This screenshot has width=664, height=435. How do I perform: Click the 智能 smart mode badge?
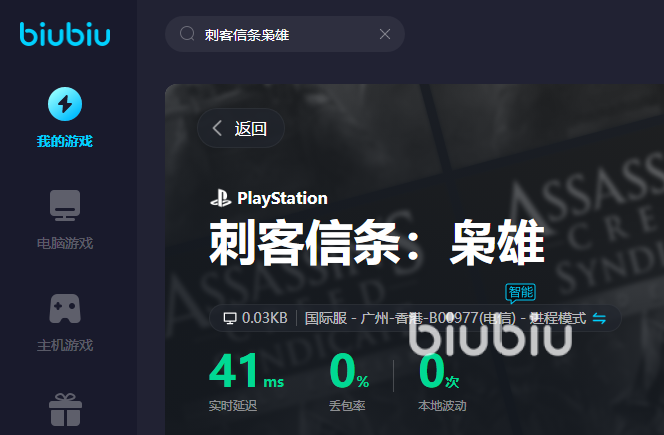(x=520, y=293)
